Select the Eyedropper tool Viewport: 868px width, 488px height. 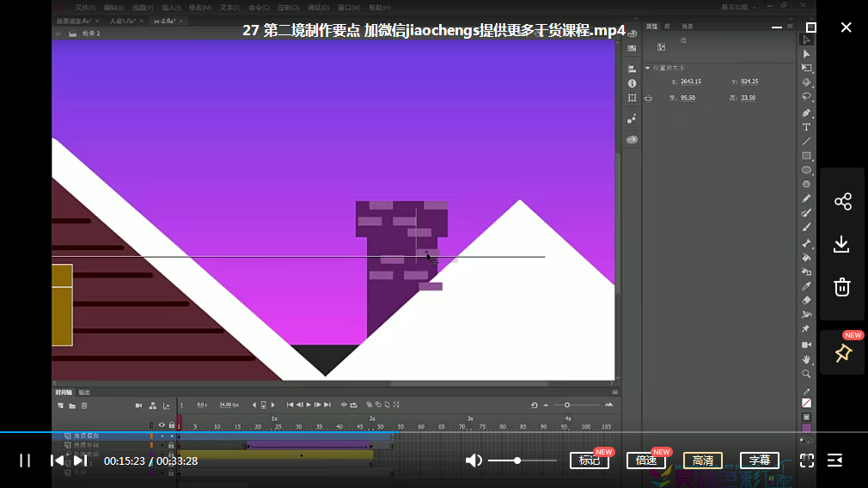pos(807,286)
